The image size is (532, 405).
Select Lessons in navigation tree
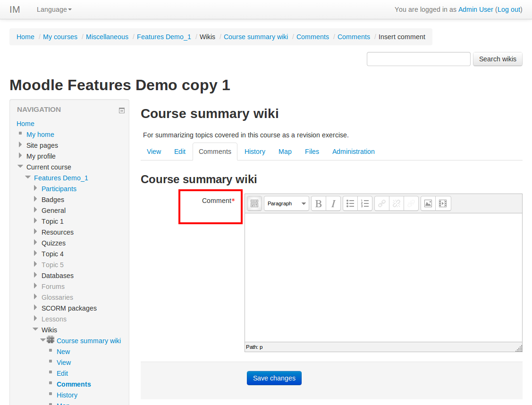tap(54, 319)
